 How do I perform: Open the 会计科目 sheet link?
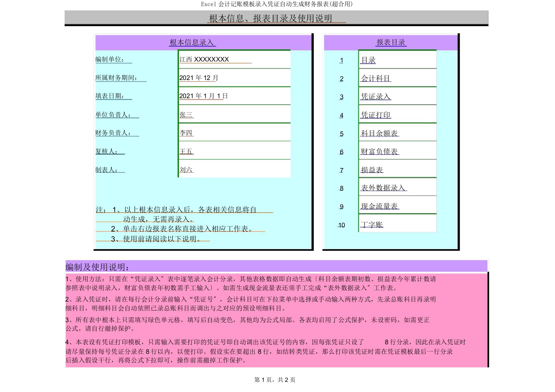click(x=375, y=78)
